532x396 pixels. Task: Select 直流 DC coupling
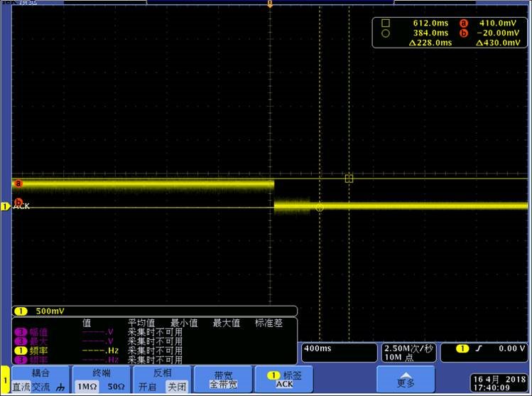21,387
